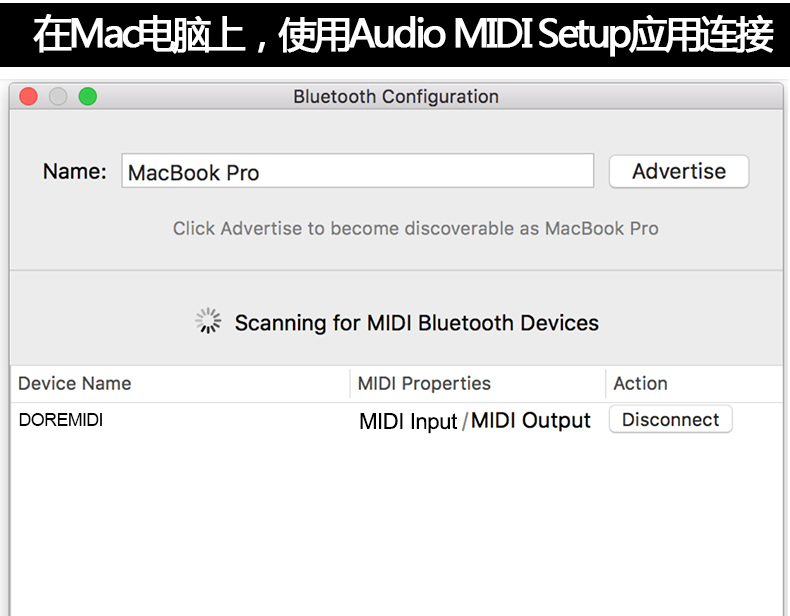790x616 pixels.
Task: Click the Chinese Audio MIDI Setup banner
Action: pyautogui.click(x=395, y=35)
